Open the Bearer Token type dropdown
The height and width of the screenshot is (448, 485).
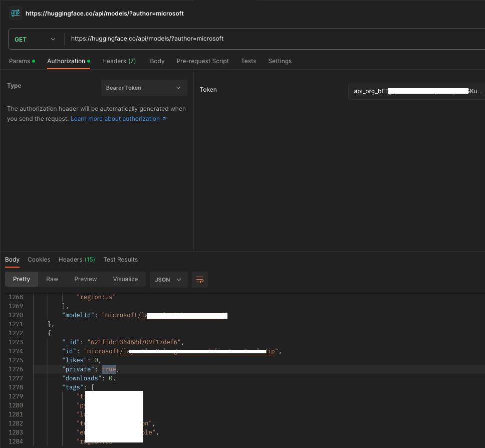(x=144, y=88)
